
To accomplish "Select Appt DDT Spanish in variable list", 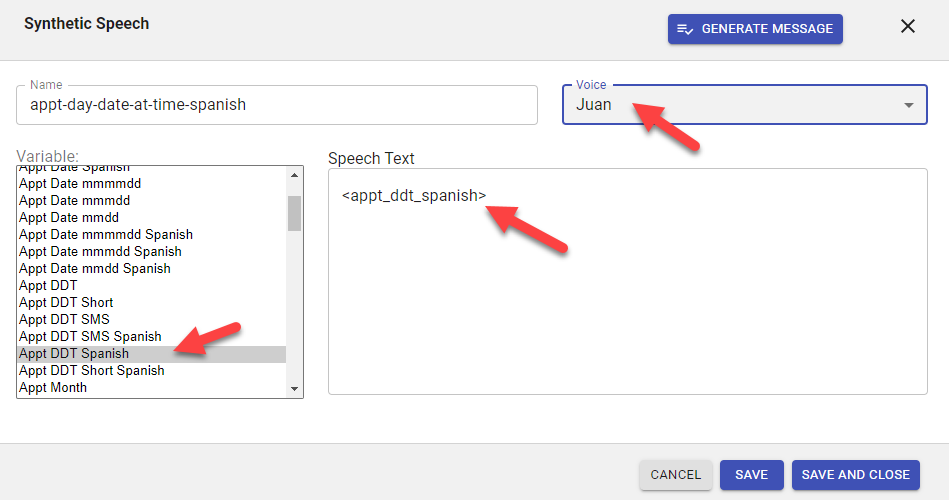I will [x=74, y=353].
